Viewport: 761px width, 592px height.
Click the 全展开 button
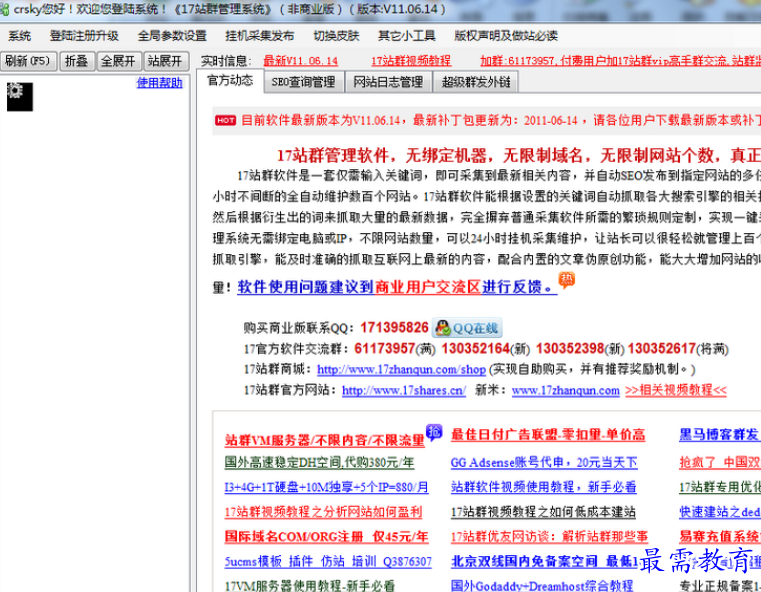click(118, 61)
